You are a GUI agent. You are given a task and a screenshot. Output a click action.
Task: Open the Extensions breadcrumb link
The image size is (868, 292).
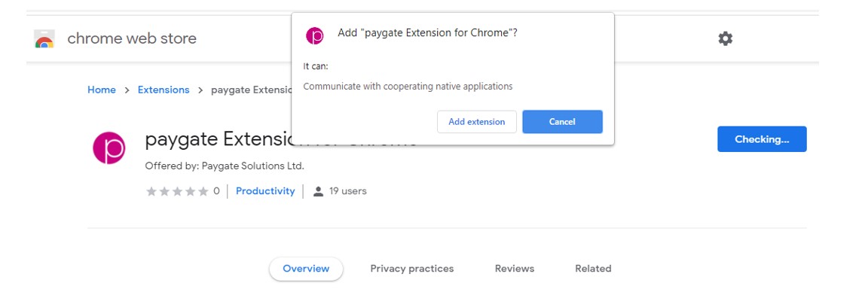coord(164,90)
